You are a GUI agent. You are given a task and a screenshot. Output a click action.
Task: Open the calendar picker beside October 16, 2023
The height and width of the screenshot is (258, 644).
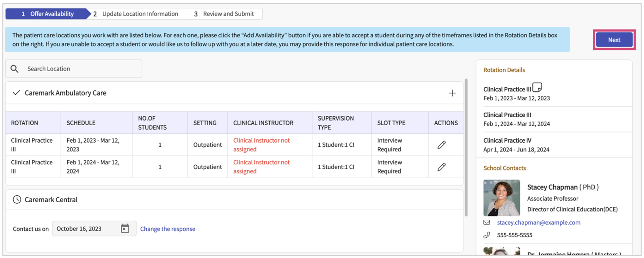pos(125,229)
